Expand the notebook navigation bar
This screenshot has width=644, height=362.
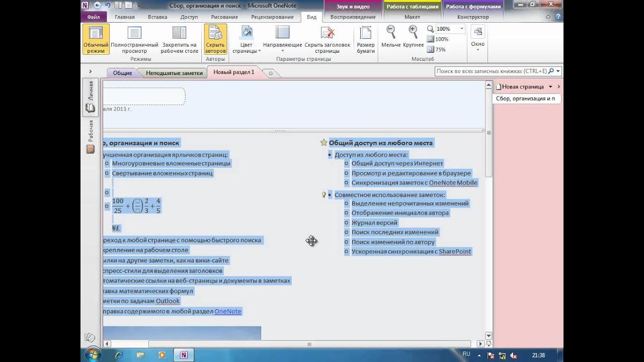coord(90,71)
